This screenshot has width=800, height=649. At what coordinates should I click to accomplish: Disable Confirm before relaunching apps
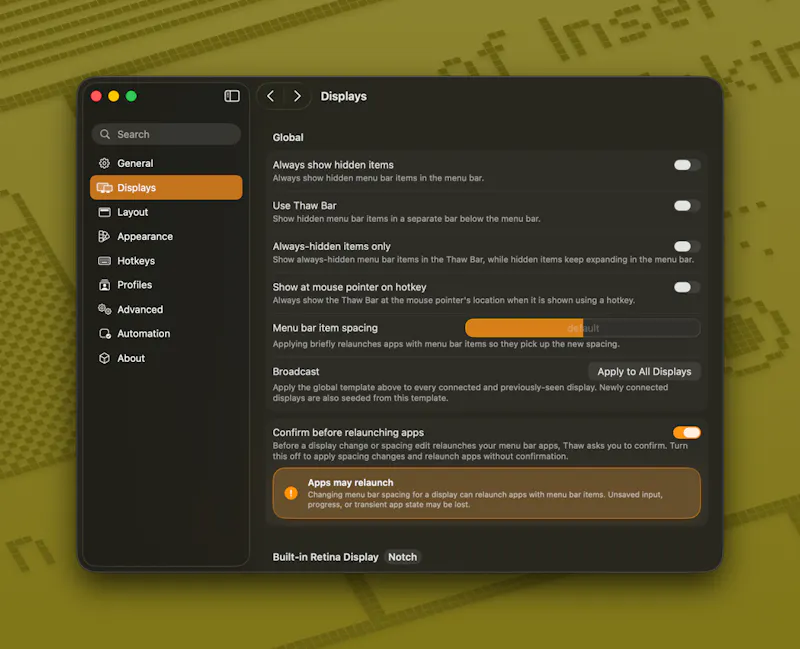coord(687,433)
